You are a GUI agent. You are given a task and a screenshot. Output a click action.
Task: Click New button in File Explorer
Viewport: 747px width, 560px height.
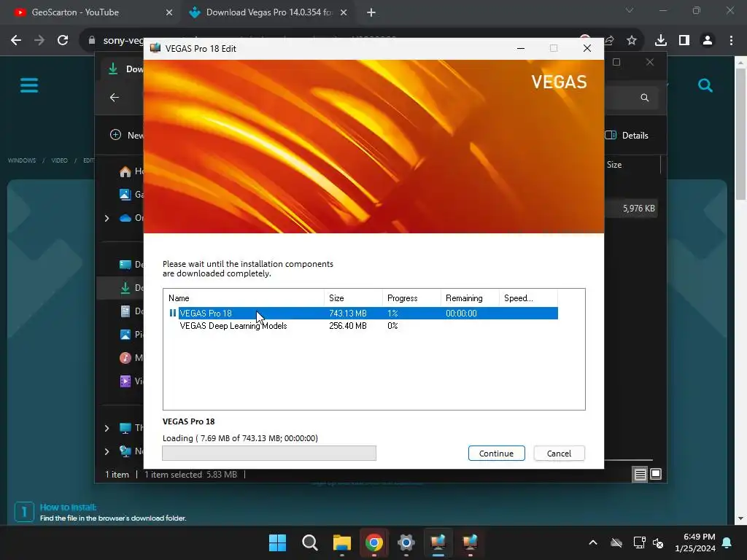pos(126,135)
